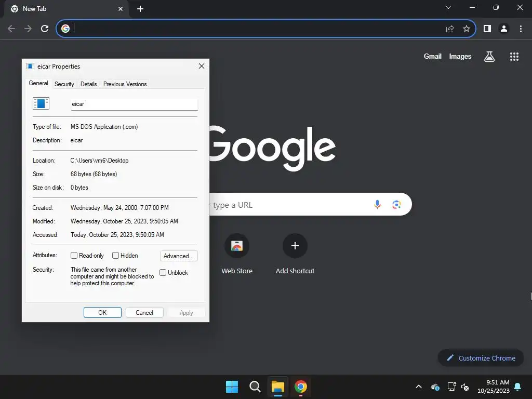
Task: Open Chrome side panel icon
Action: 487,29
